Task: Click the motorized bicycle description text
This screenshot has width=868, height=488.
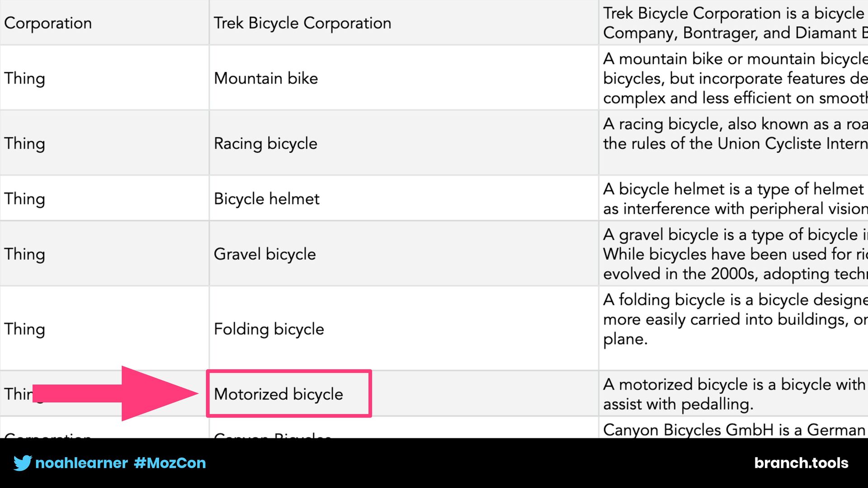Action: tap(734, 394)
